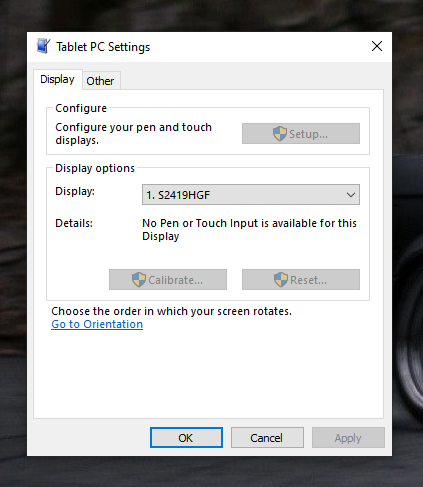
Task: Click the Configure group heading
Action: [81, 108]
